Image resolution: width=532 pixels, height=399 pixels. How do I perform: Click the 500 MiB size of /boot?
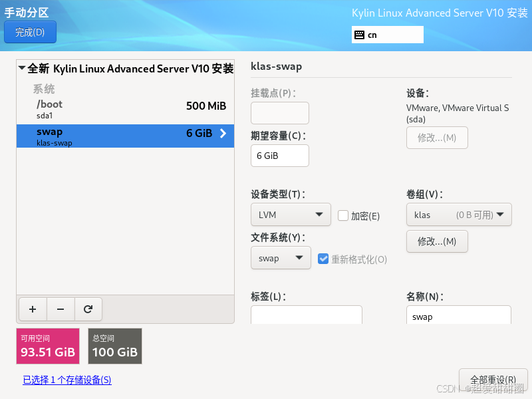206,106
